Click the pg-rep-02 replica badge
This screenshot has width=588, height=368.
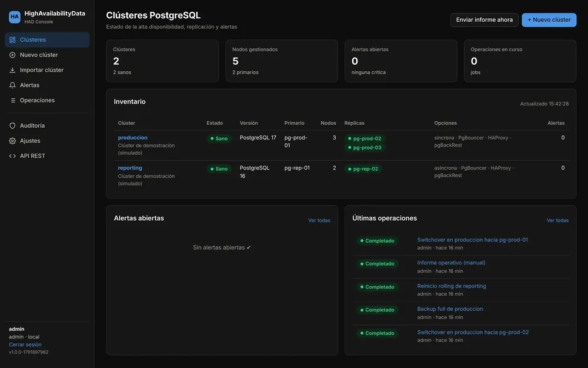pyautogui.click(x=363, y=169)
